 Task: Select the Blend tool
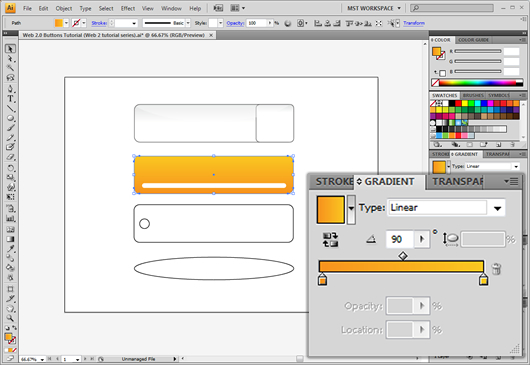(10, 258)
